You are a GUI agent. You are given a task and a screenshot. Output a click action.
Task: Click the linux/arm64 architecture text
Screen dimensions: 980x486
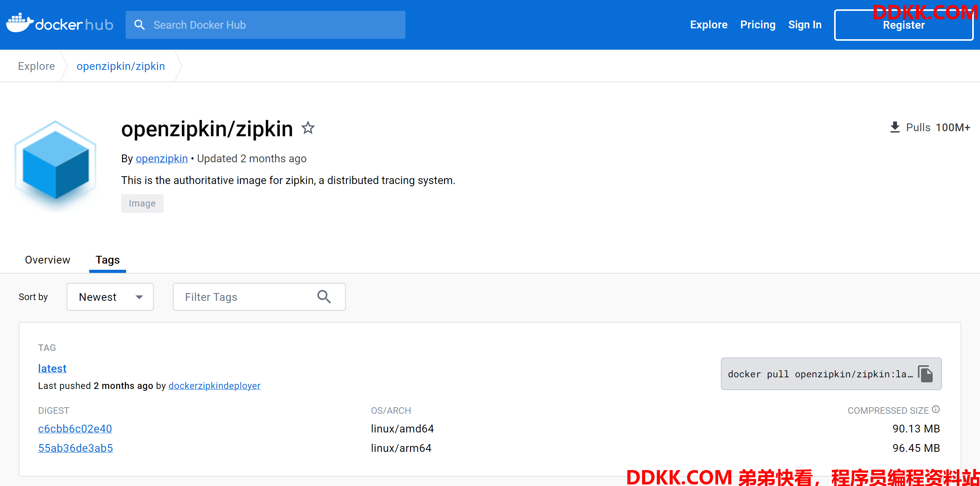(x=401, y=448)
